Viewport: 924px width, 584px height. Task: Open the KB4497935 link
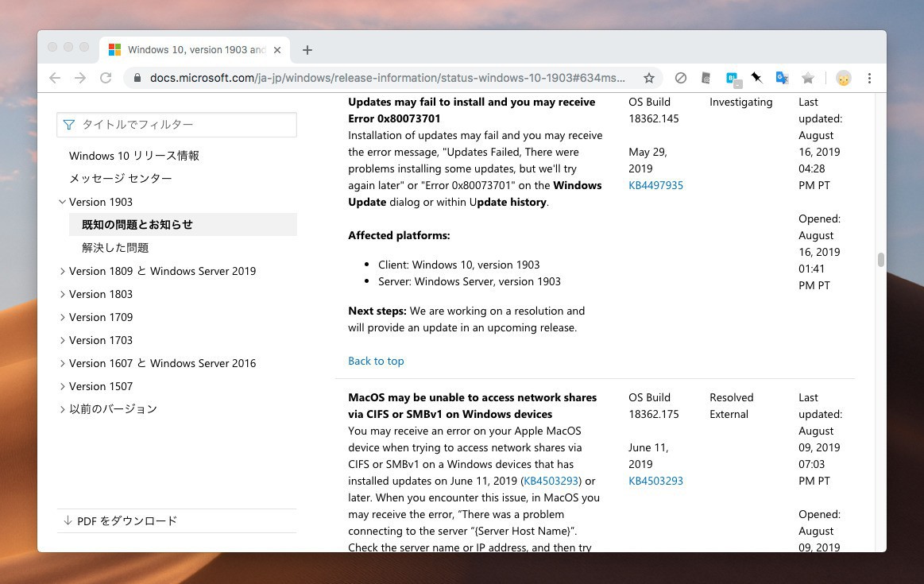pos(655,185)
